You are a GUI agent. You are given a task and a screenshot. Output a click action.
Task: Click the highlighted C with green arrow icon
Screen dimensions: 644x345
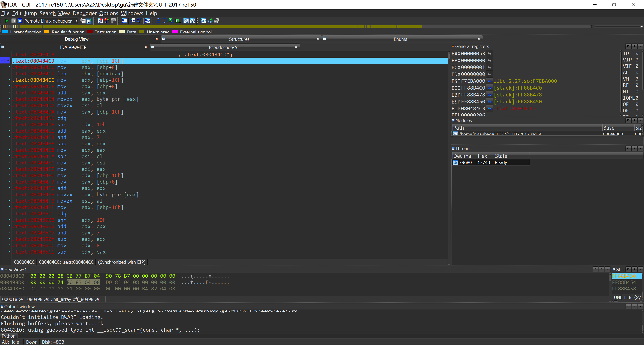tap(90, 21)
